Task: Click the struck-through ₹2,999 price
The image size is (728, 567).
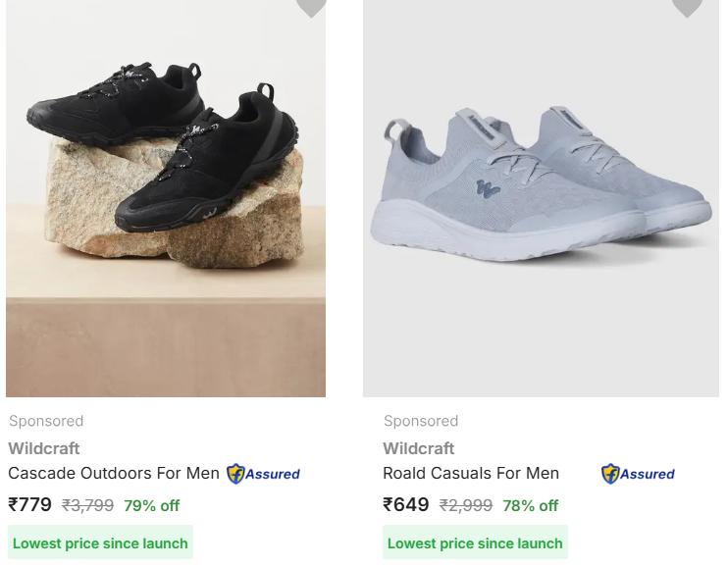Action: pyautogui.click(x=465, y=506)
